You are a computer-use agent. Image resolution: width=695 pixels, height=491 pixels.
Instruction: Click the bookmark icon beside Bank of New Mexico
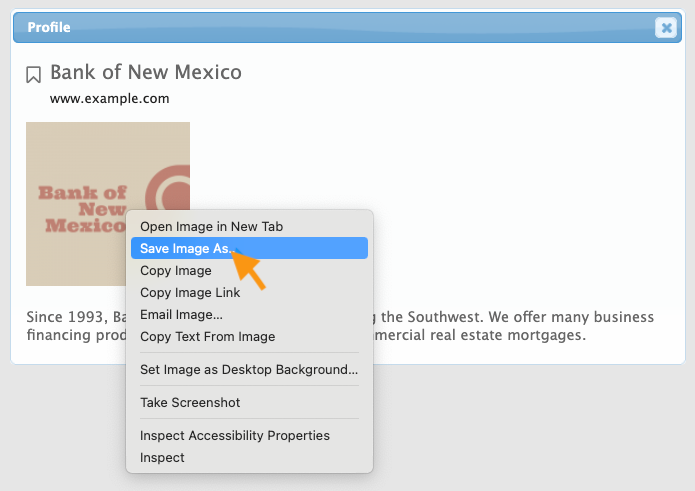(x=33, y=74)
